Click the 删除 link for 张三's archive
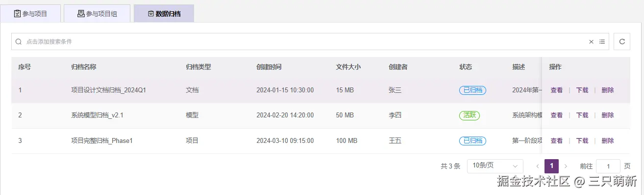The height and width of the screenshot is (195, 644). (607, 90)
